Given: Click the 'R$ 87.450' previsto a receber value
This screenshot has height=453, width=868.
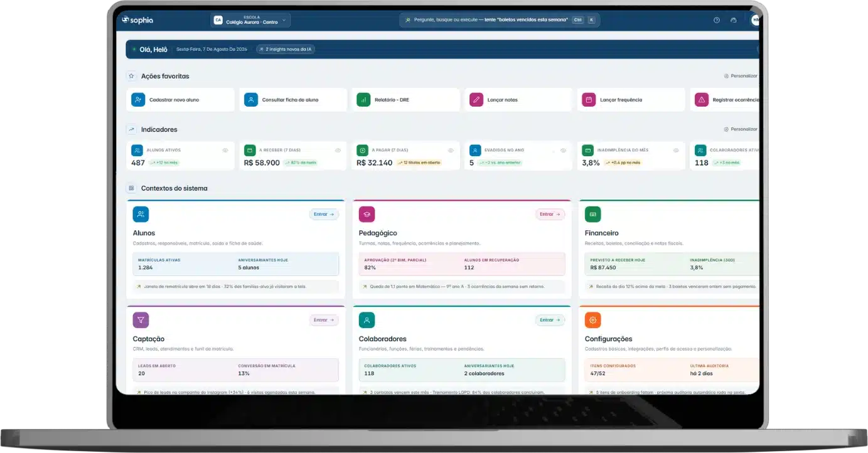Looking at the screenshot, I should pos(603,267).
